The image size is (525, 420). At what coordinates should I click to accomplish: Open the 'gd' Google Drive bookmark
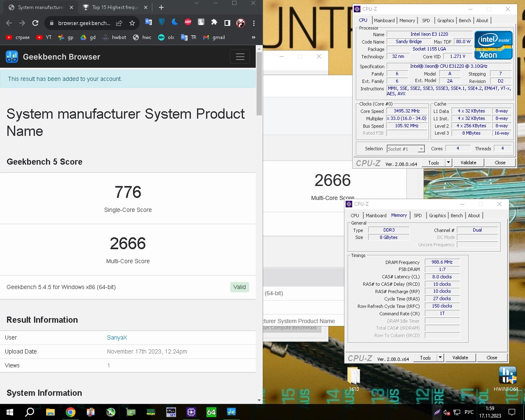88,37
